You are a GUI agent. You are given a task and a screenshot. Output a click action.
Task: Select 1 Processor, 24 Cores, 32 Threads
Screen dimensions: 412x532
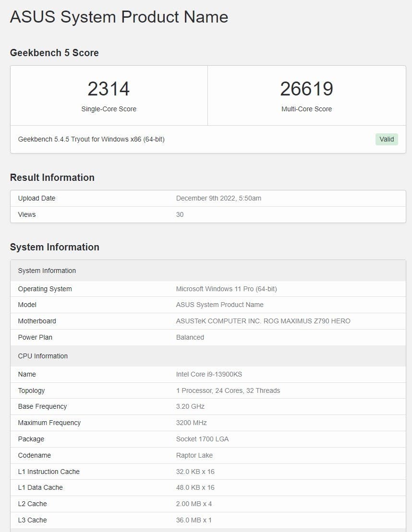[228, 390]
